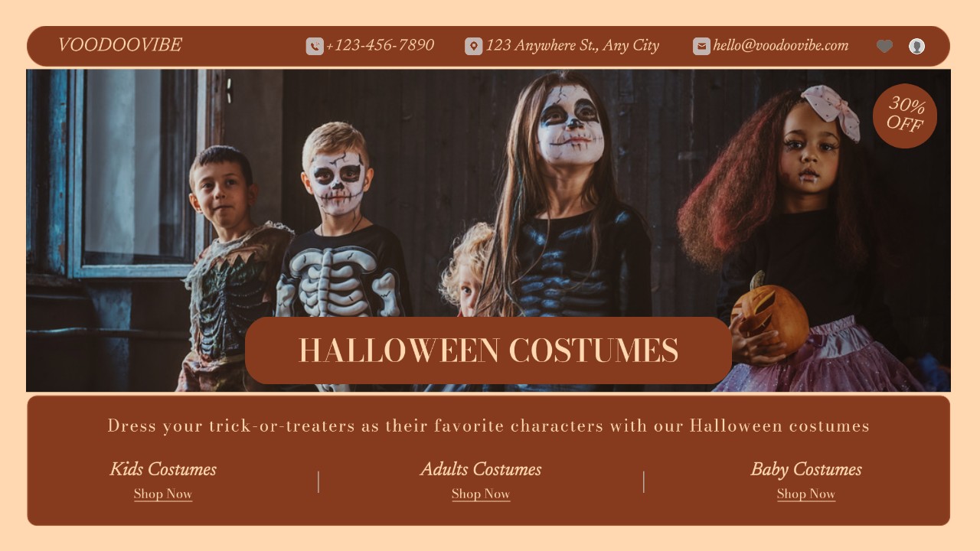Click the children's Halloween hero image
Viewport: 980px width, 551px height.
(x=488, y=230)
